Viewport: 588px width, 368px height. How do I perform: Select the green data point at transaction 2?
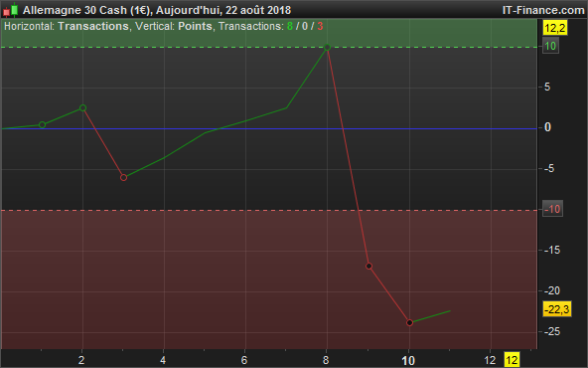click(x=82, y=108)
